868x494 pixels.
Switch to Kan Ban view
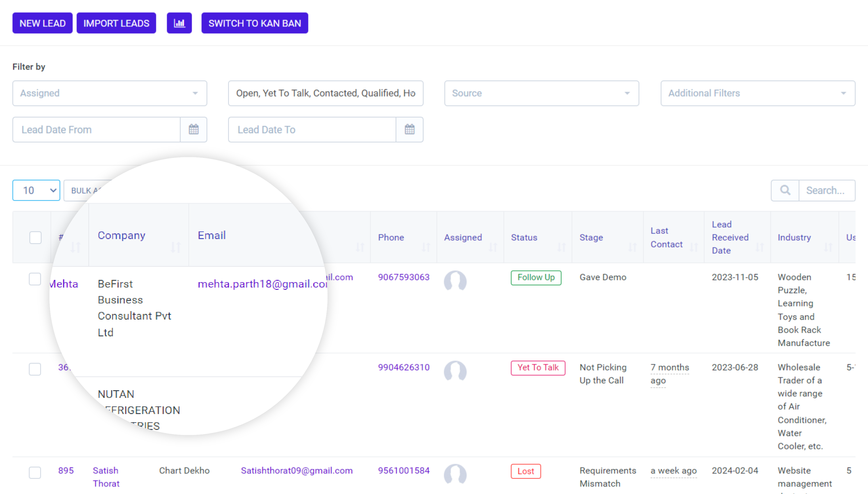pyautogui.click(x=255, y=23)
